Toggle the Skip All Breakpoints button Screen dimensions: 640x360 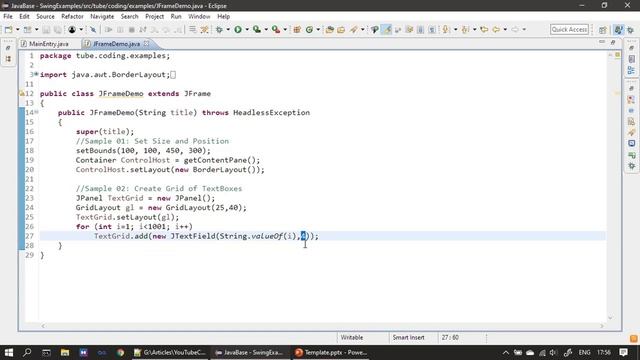click(93, 29)
